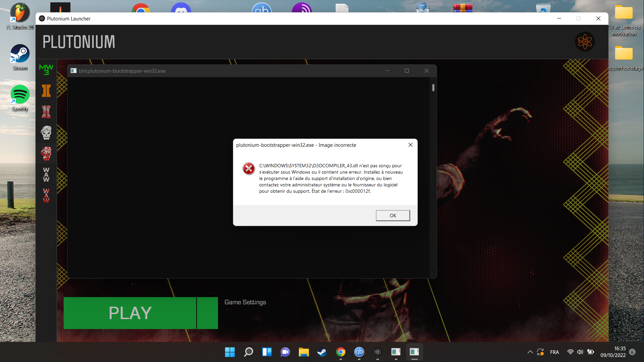Open clock and calendar 16:35
Image resolution: width=644 pixels, height=362 pixels.
[613, 352]
